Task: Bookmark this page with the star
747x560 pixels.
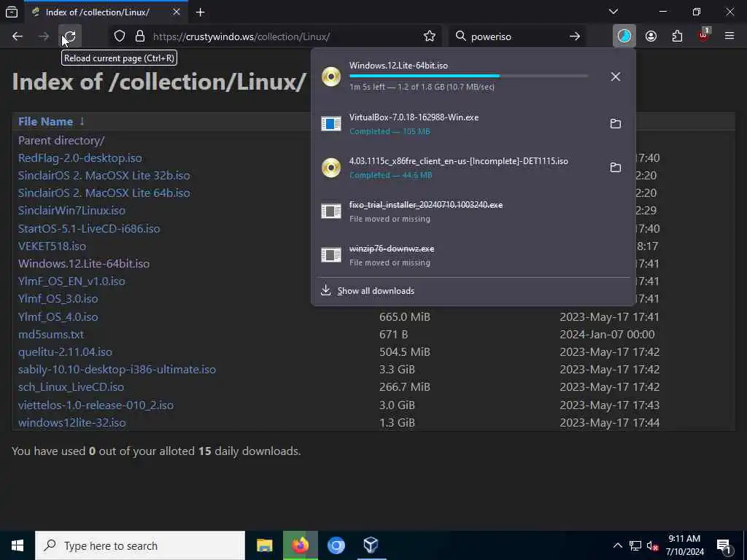Action: click(429, 36)
